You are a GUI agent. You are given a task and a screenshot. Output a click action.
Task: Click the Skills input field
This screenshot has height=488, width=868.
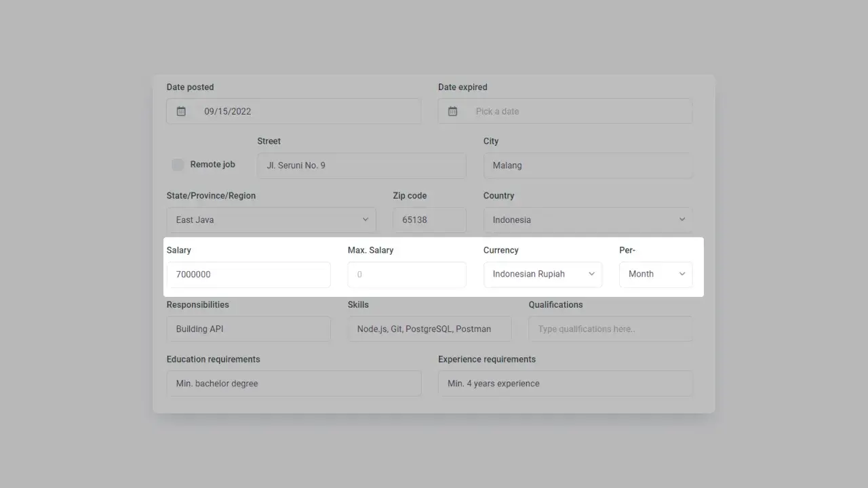pos(429,329)
